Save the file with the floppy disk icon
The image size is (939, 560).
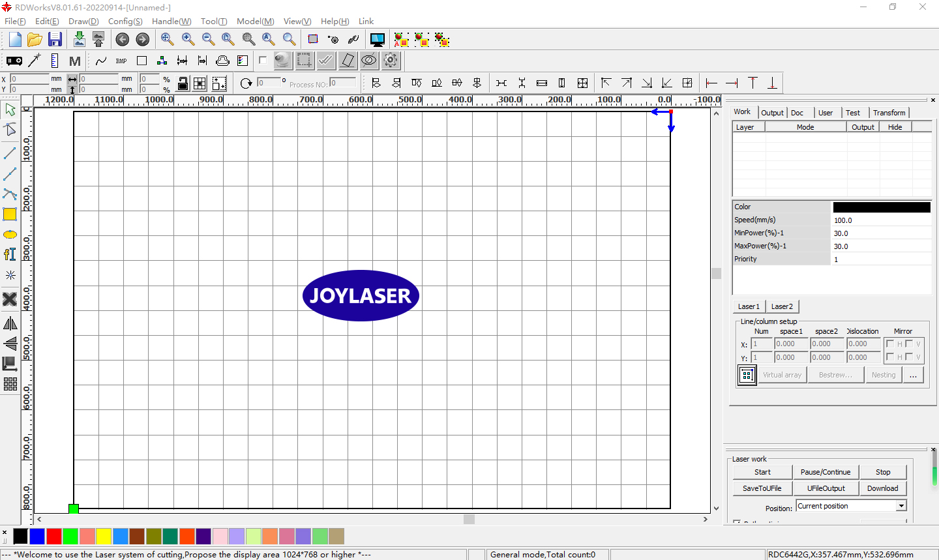point(55,40)
